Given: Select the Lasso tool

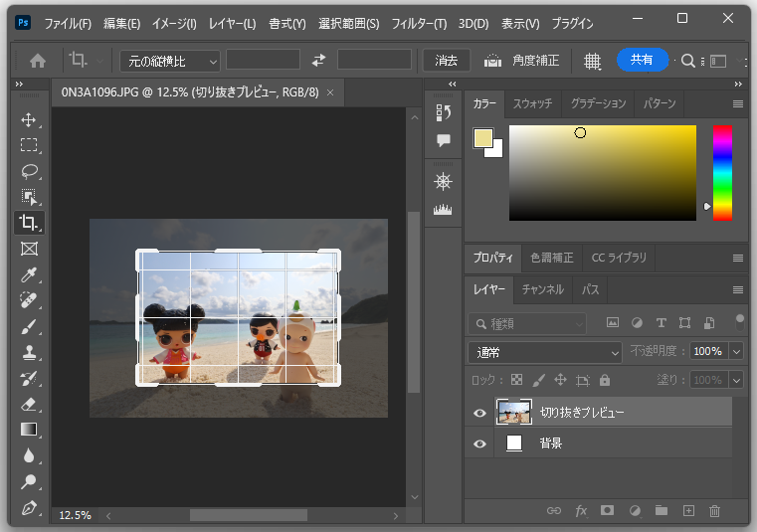Looking at the screenshot, I should 29,171.
